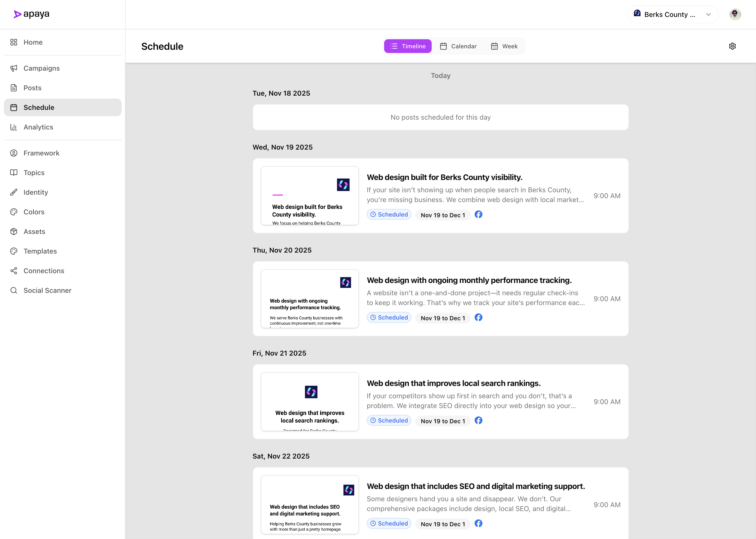This screenshot has width=756, height=539.
Task: Click the Connections share icon
Action: coord(13,270)
